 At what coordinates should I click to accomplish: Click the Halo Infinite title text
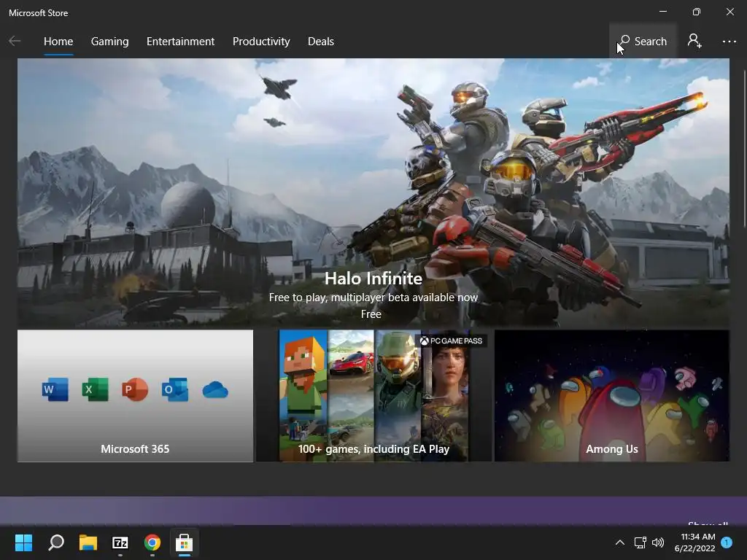click(x=373, y=278)
